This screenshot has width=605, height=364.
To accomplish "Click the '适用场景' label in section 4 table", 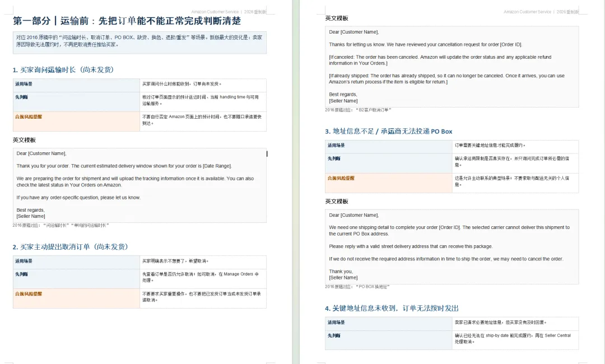I will pyautogui.click(x=337, y=323).
